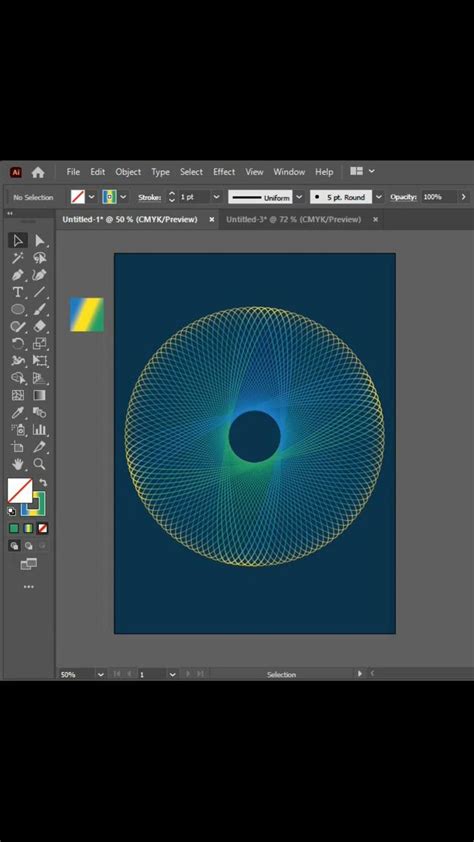This screenshot has height=842, width=474.
Task: Select the Artboard tool
Action: click(18, 447)
